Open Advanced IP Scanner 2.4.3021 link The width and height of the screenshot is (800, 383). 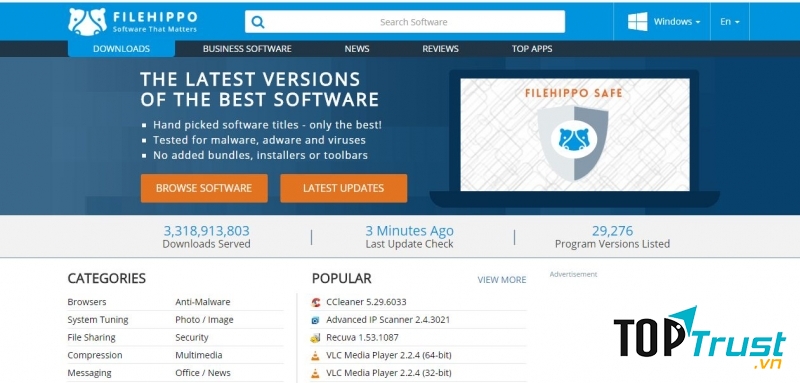388,320
